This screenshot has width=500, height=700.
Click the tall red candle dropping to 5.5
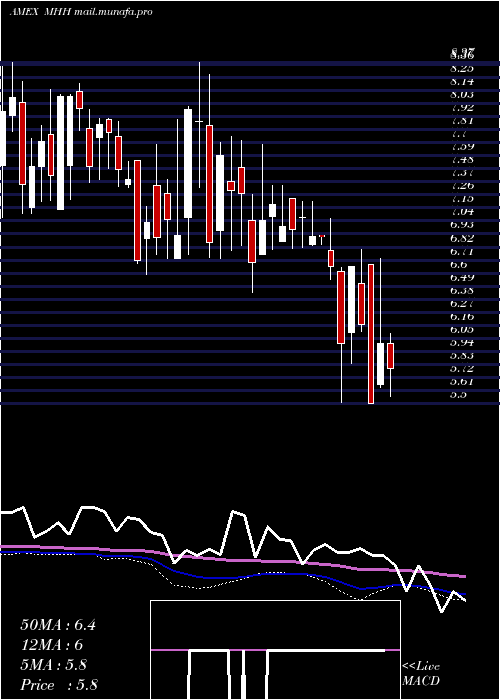click(x=371, y=334)
